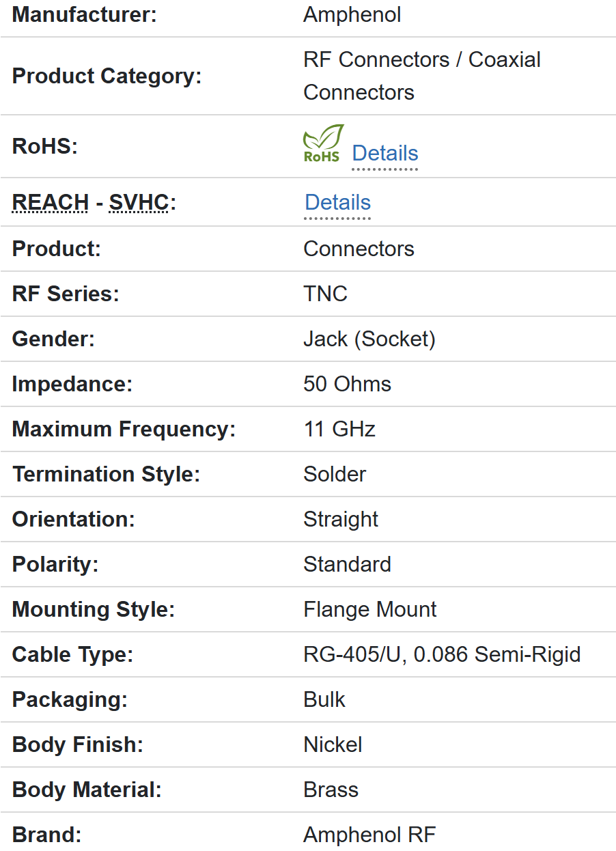Image resolution: width=616 pixels, height=851 pixels.
Task: Click the Straight orientation value
Action: coord(340,519)
